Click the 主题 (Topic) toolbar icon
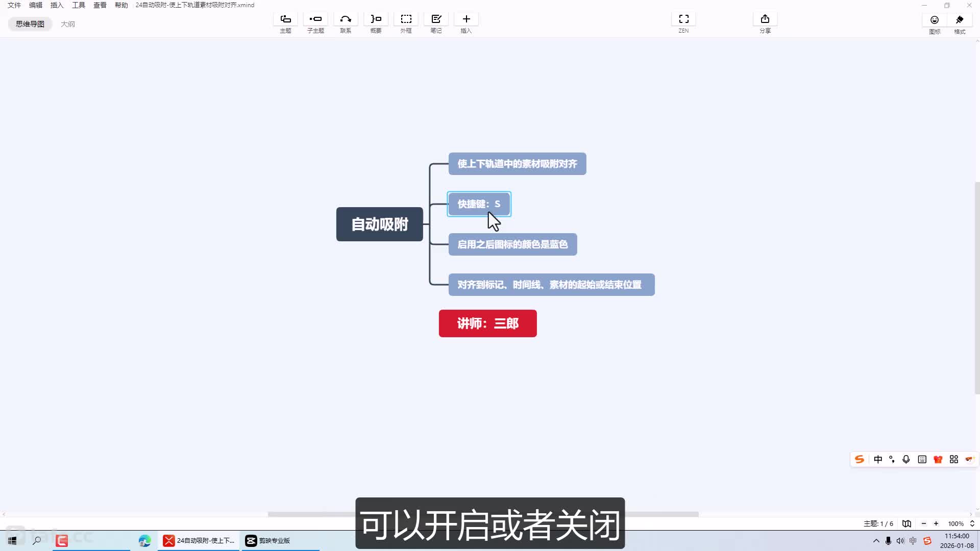980x551 pixels. pos(285,19)
